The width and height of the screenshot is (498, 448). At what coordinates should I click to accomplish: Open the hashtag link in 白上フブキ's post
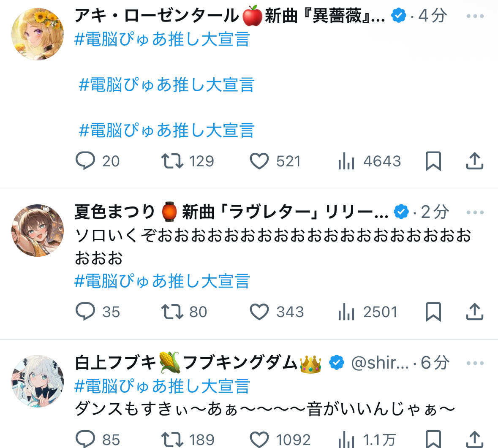click(x=162, y=386)
